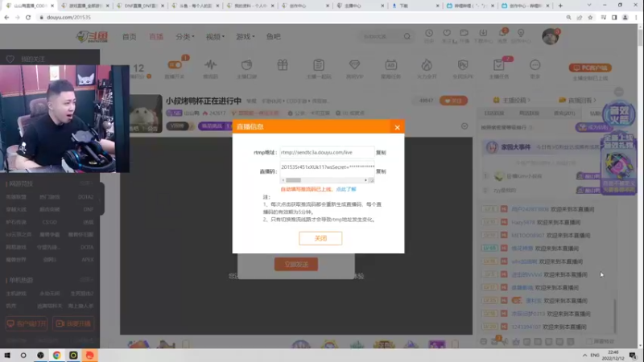The width and height of the screenshot is (644, 362).
Task: Open the gift box icon
Action: [283, 65]
